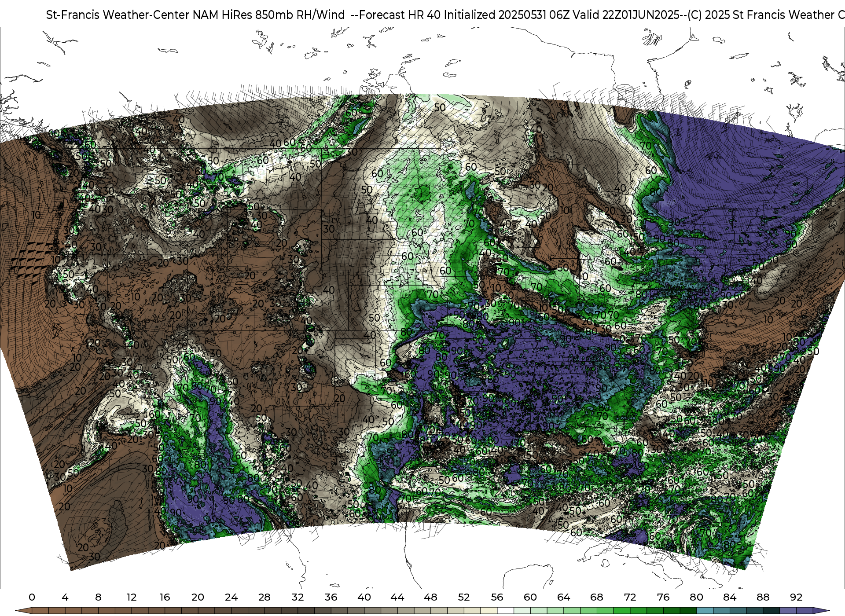Screen dimensions: 845x616
Task: Click the colorbar tick label "12"
Action: [x=132, y=598]
